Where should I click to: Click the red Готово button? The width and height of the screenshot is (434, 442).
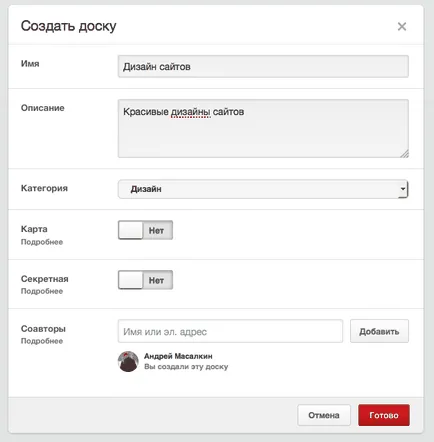pyautogui.click(x=384, y=415)
